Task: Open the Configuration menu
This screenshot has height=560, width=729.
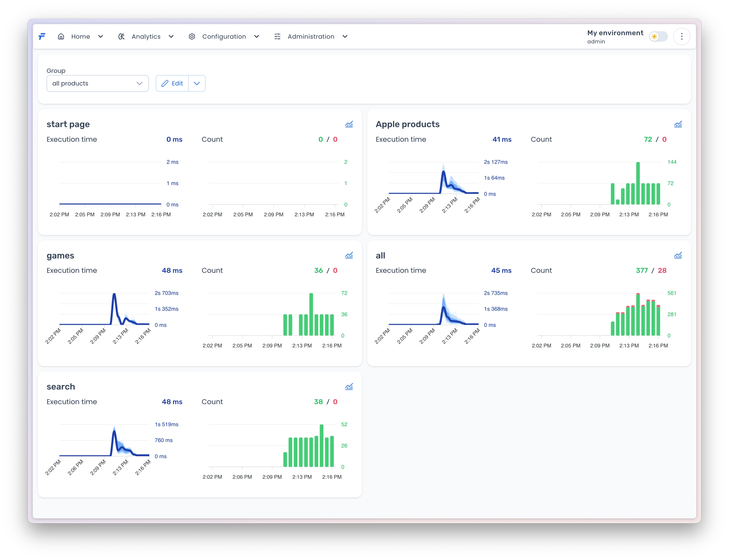Action: 224,36
